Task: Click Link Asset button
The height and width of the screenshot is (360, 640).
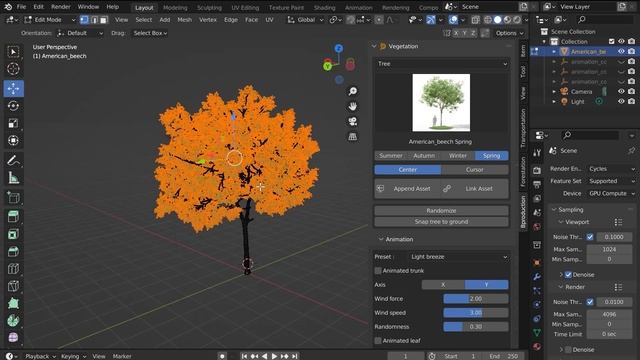Action: pos(476,189)
